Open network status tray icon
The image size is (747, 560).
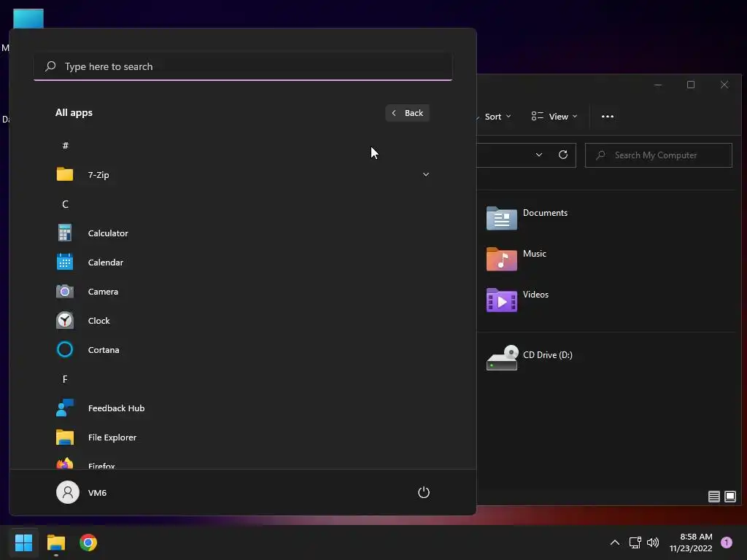pos(635,542)
